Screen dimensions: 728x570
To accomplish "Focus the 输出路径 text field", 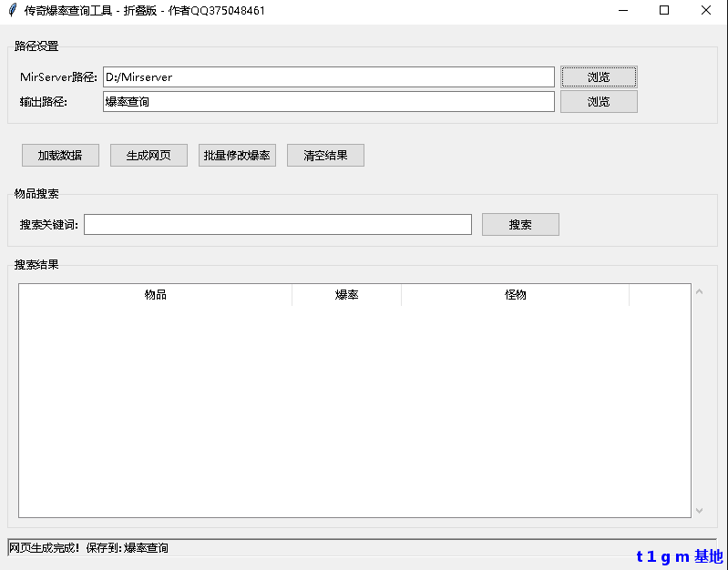I will click(328, 102).
